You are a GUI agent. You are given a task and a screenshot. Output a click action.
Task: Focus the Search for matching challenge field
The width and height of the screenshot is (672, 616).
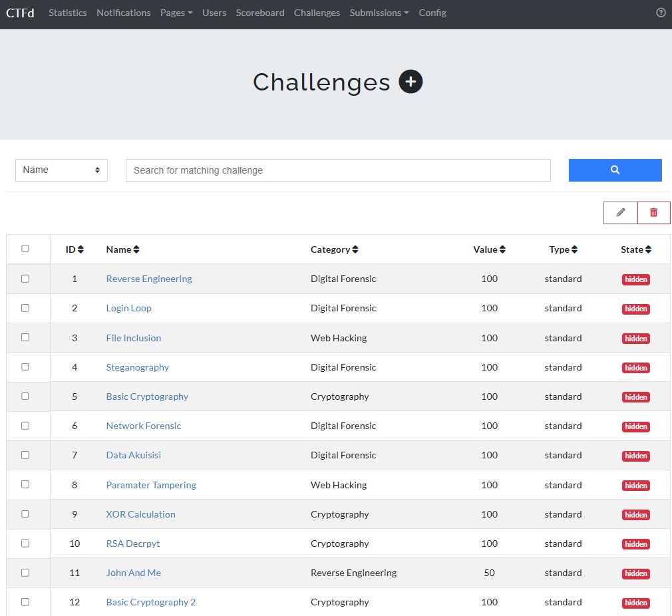point(338,170)
